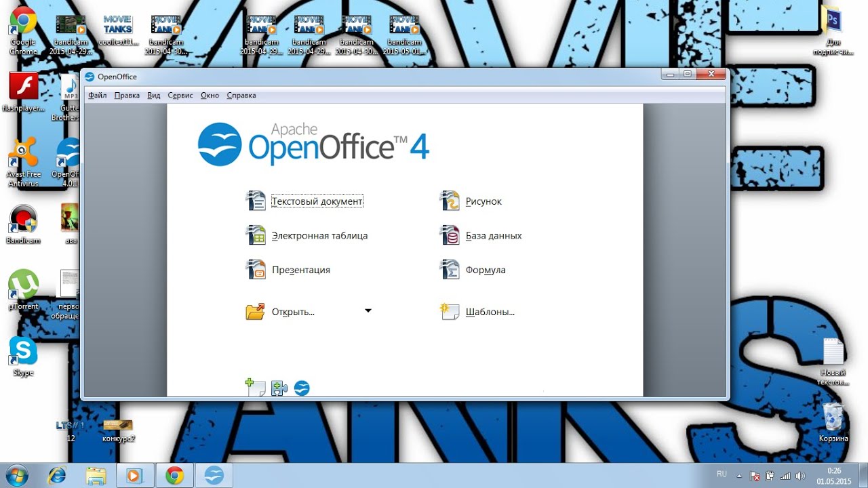
Task: Select the µTorrent desktop shortcut
Action: [x=23, y=290]
